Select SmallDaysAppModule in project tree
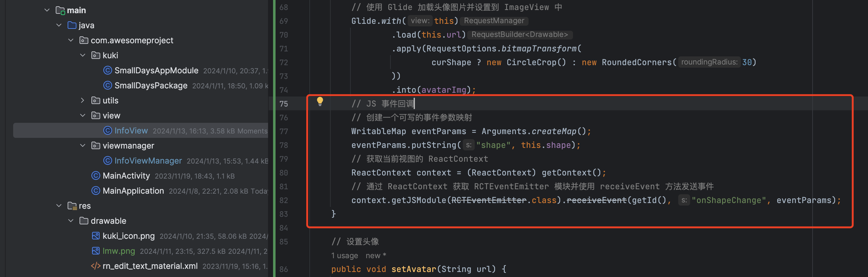The width and height of the screenshot is (868, 277). 156,70
